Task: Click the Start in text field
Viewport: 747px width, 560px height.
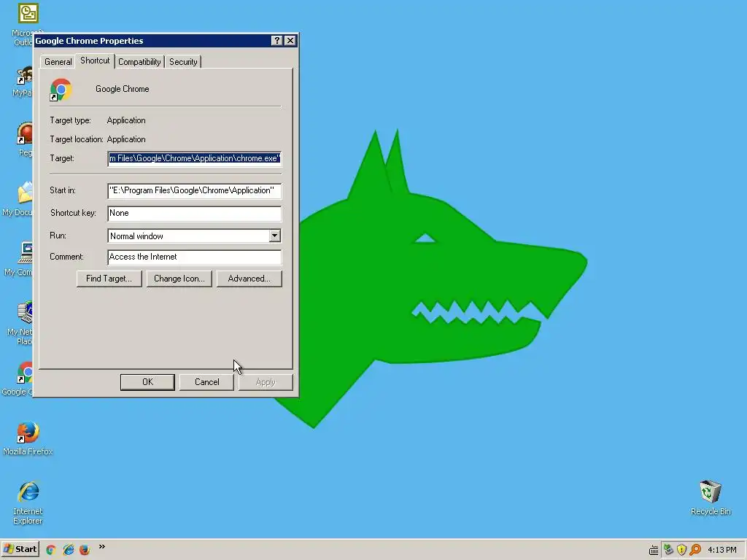Action: point(194,190)
